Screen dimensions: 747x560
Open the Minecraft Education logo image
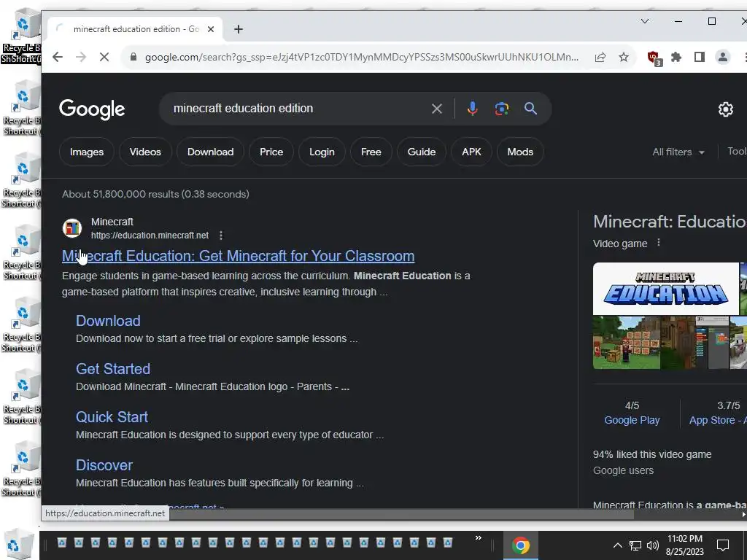pyautogui.click(x=665, y=289)
